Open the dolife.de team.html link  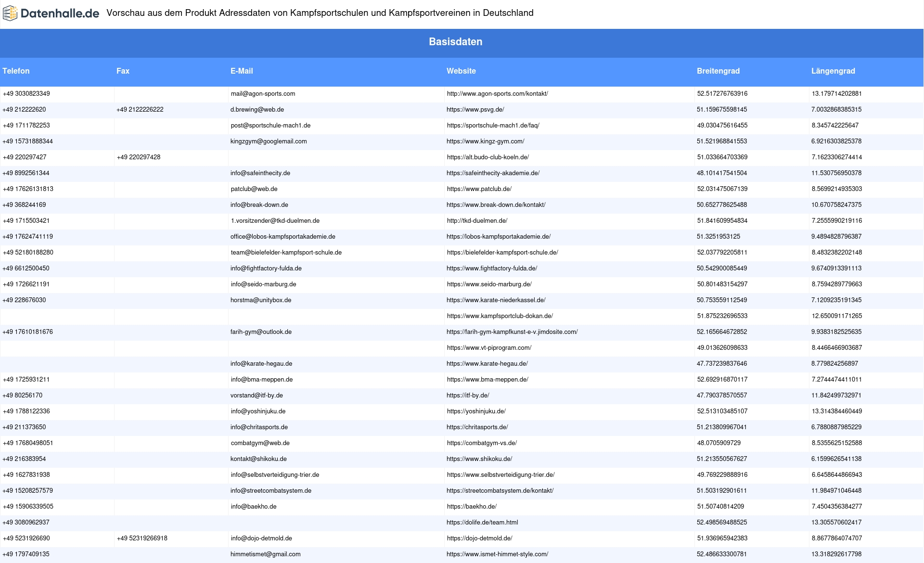(482, 523)
